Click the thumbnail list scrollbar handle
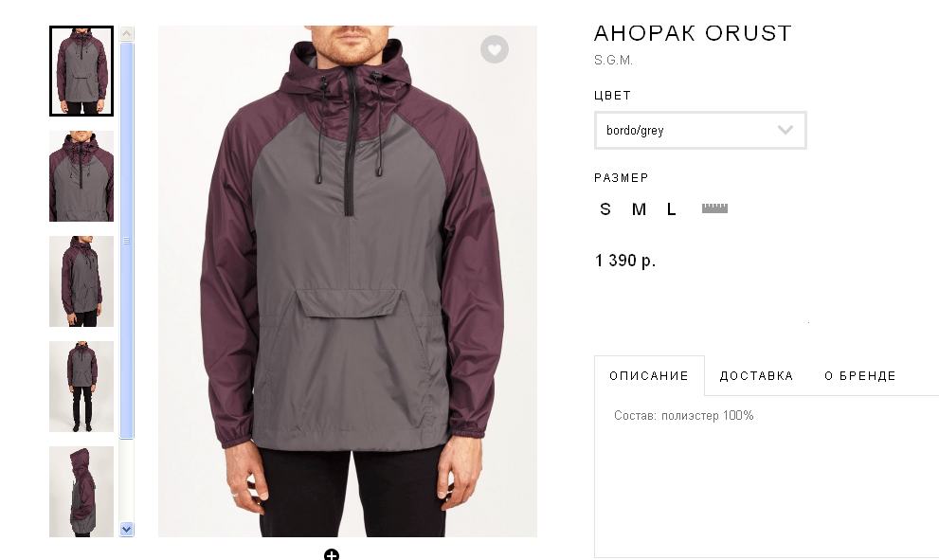This screenshot has height=560, width=939. [126, 241]
